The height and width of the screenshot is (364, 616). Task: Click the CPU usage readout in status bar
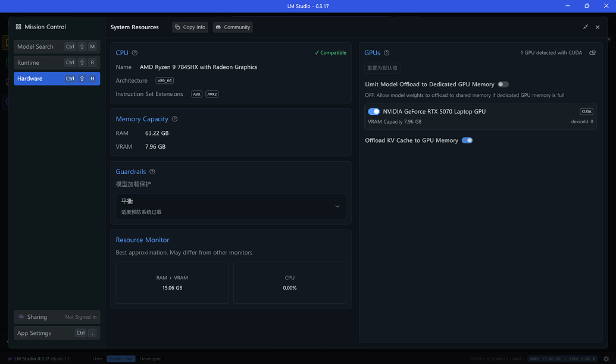[x=583, y=359]
